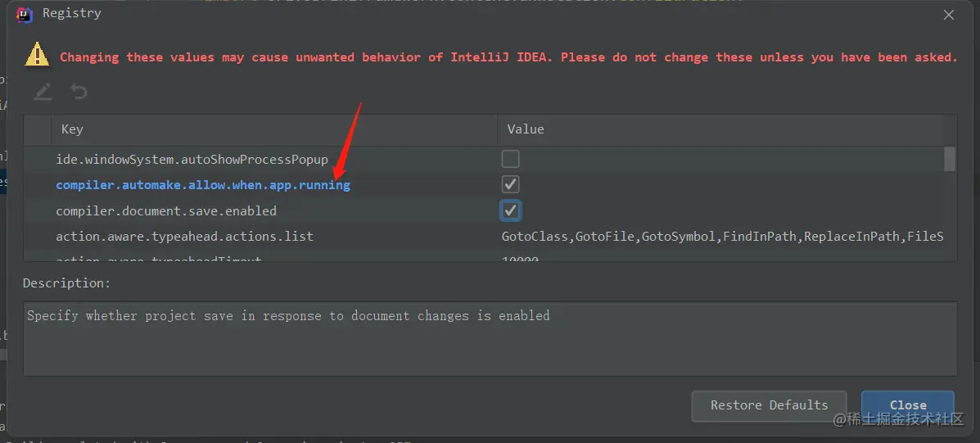Toggle ide.windowSystem.autoShowProcessPopup checkbox
Screen dimensions: 980x443
click(510, 160)
